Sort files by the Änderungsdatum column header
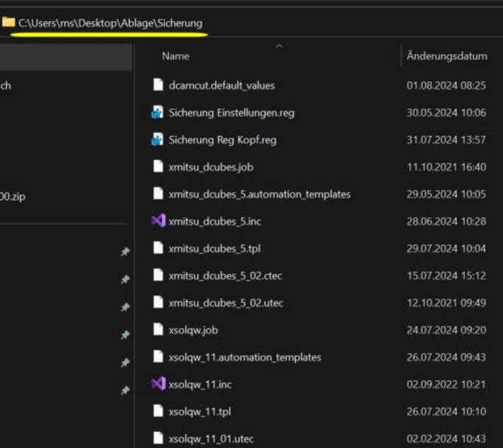The height and width of the screenshot is (448, 503). [x=446, y=56]
